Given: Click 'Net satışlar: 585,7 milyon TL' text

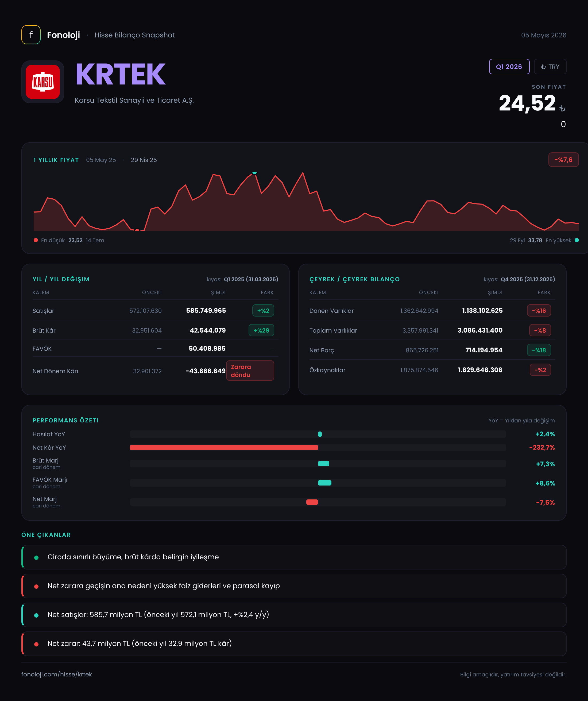Looking at the screenshot, I should (x=158, y=615).
